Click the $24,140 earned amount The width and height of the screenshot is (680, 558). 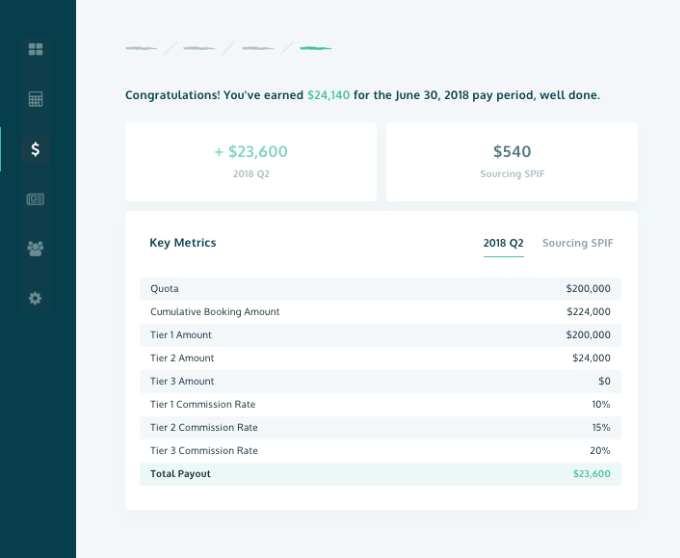[328, 95]
